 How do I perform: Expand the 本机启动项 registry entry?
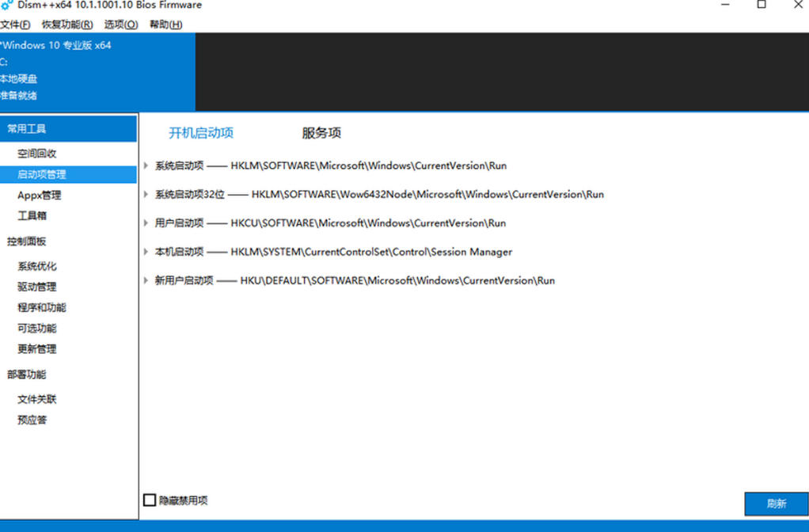click(146, 251)
